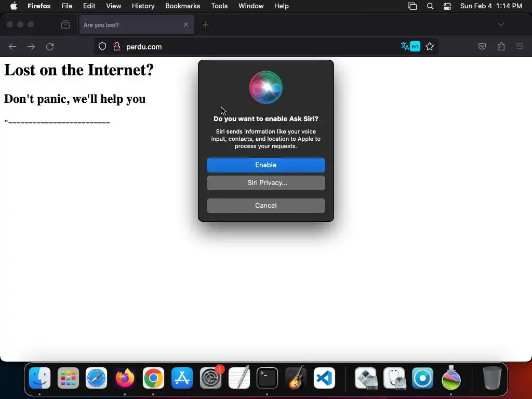Screen dimensions: 532x399
Task: Bookmark this page with the star
Action: 430,46
